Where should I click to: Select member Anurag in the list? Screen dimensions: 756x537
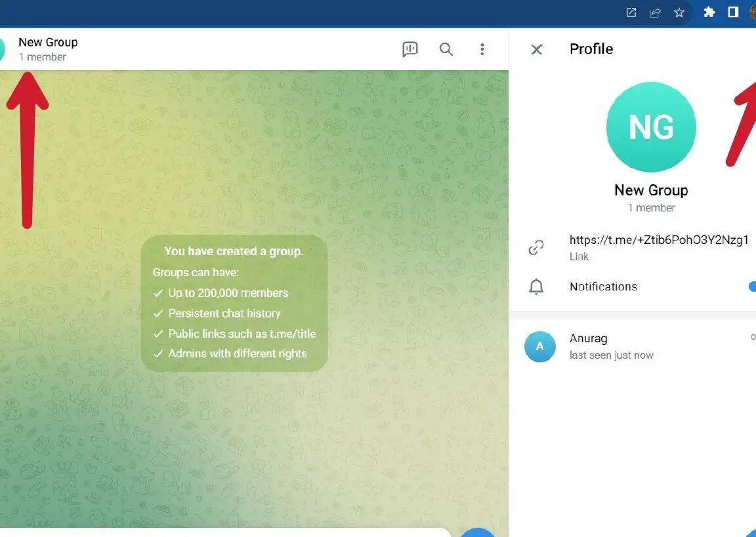[x=633, y=346]
